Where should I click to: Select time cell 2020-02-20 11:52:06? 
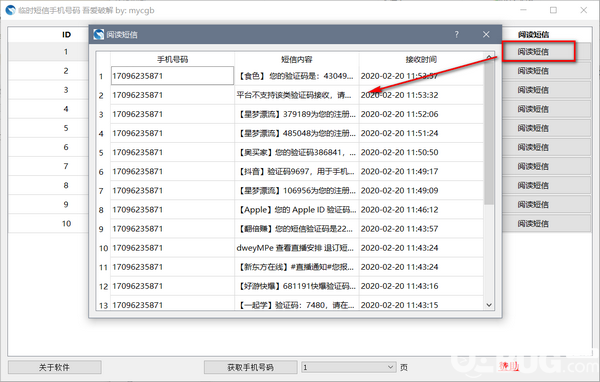[x=421, y=114]
